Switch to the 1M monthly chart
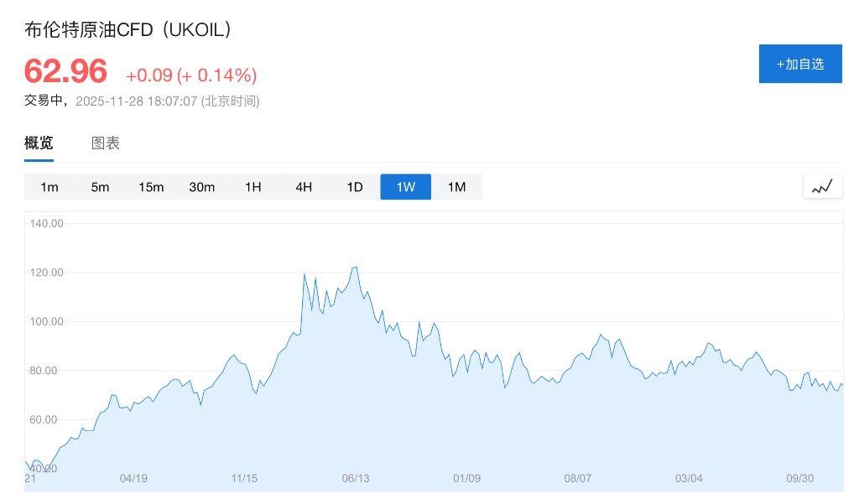The width and height of the screenshot is (859, 504). click(x=456, y=187)
